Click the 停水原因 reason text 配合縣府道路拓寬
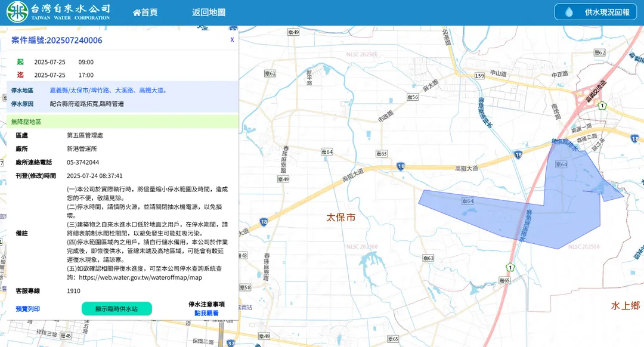This screenshot has width=644, height=347. [86, 104]
